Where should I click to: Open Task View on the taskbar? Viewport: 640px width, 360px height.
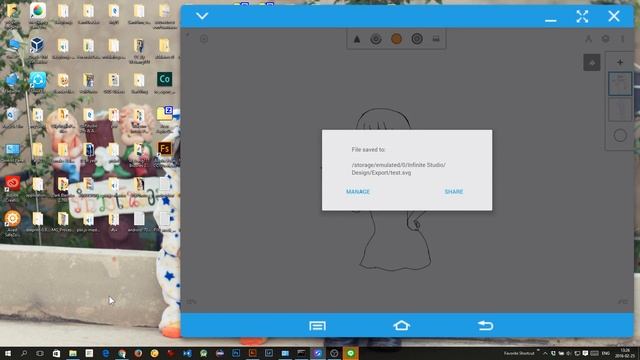[40, 353]
